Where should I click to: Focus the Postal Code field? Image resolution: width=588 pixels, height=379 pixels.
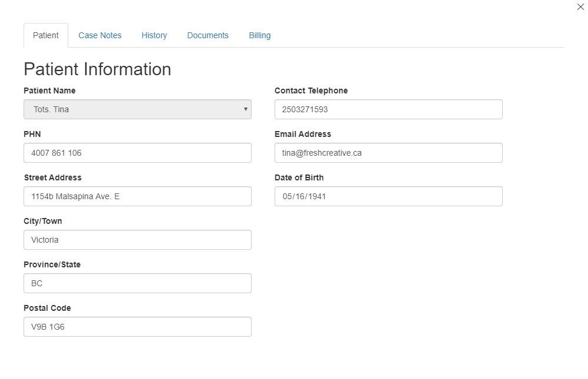[x=138, y=327]
